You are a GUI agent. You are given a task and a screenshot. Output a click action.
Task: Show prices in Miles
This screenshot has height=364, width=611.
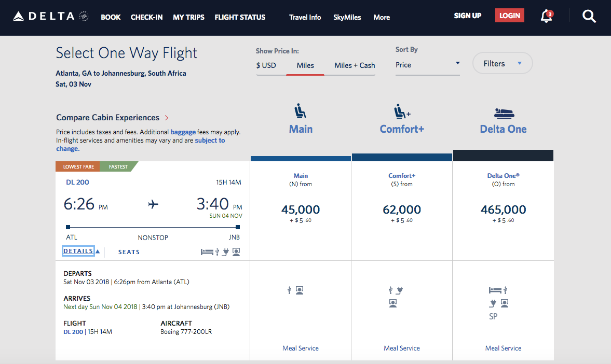coord(305,65)
